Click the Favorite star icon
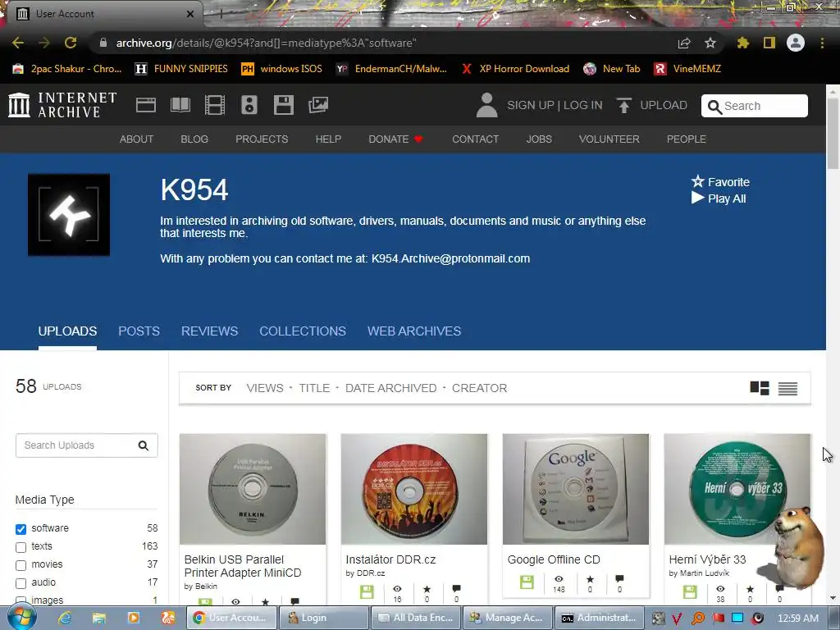Viewport: 840px width, 630px height. pyautogui.click(x=697, y=181)
